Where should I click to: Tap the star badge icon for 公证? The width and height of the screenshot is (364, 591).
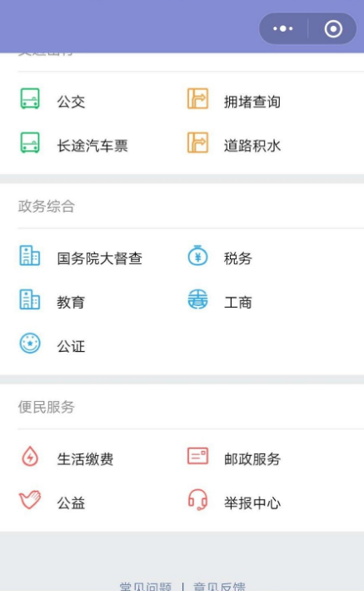30,343
